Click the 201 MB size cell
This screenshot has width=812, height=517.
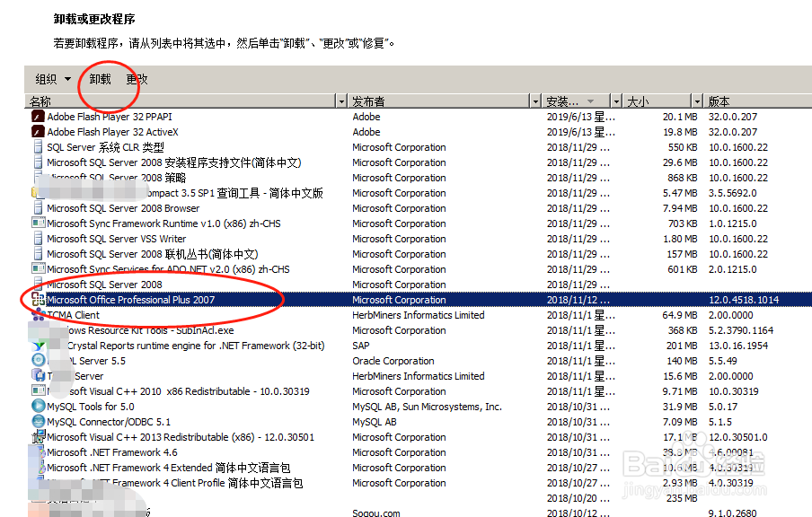pyautogui.click(x=684, y=346)
